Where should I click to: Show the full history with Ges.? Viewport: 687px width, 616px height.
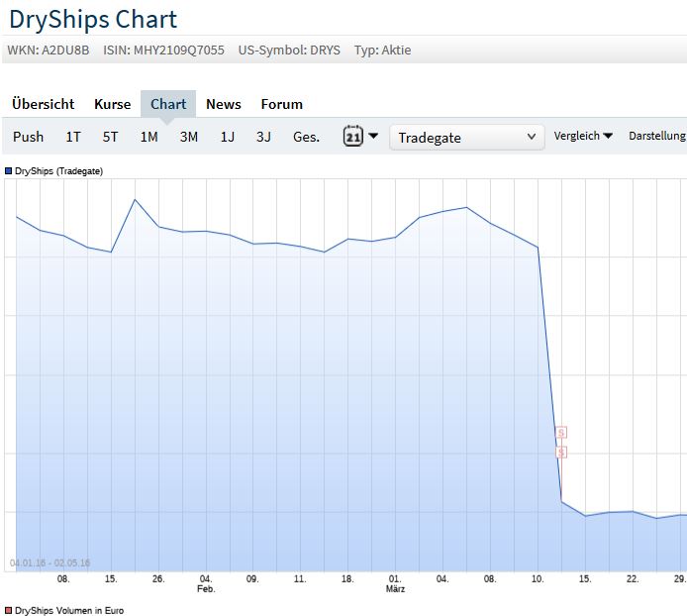(306, 137)
